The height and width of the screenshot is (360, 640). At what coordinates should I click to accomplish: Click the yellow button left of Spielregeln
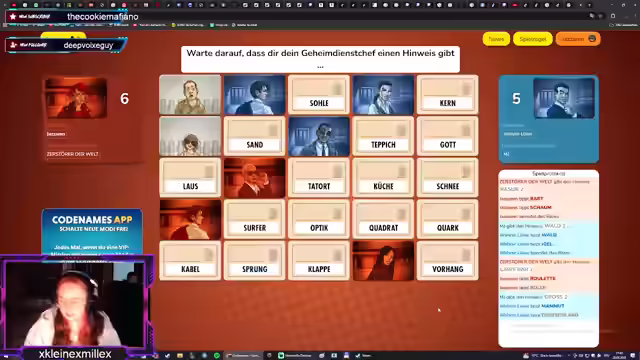point(496,39)
